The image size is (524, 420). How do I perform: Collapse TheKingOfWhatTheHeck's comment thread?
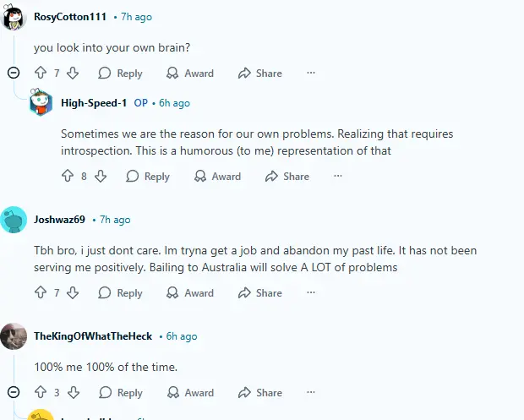14,393
